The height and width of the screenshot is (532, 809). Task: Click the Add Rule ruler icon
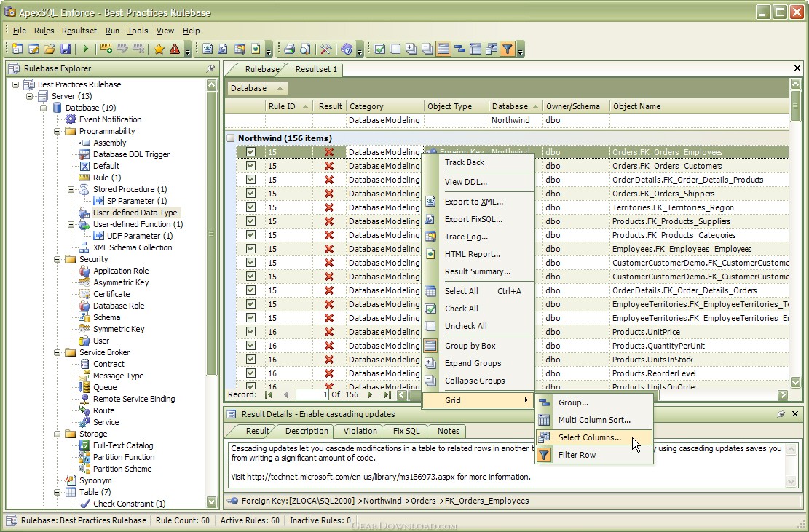pyautogui.click(x=106, y=49)
